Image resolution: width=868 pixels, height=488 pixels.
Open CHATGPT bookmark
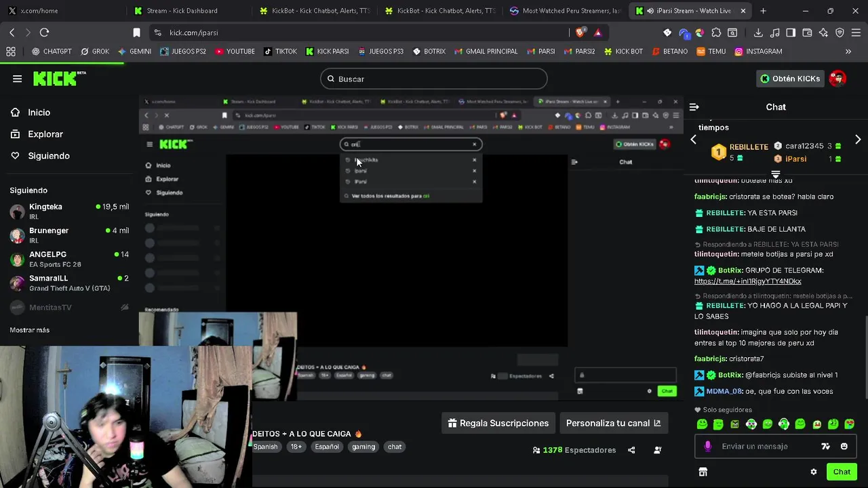(52, 52)
